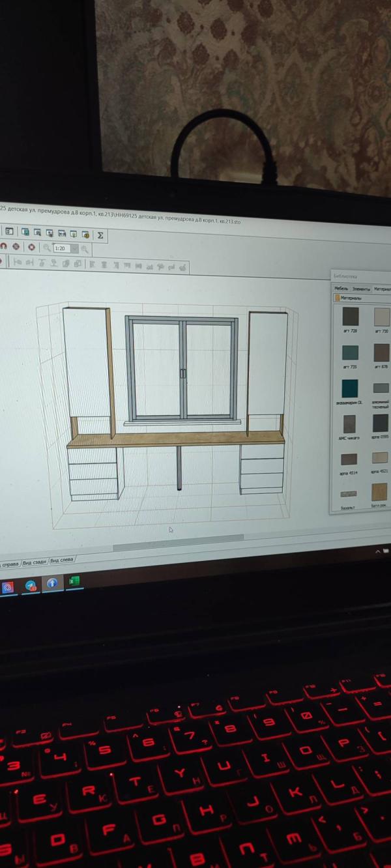Image resolution: width=391 pixels, height=868 pixels.
Task: Pick the аквамарин teal material swatch
Action: pos(349,388)
